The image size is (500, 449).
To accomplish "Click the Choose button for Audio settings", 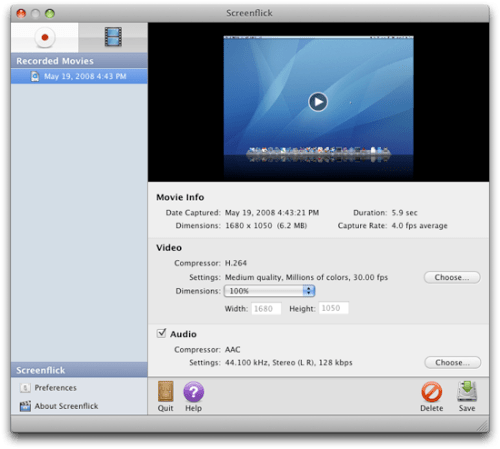I will [x=452, y=362].
